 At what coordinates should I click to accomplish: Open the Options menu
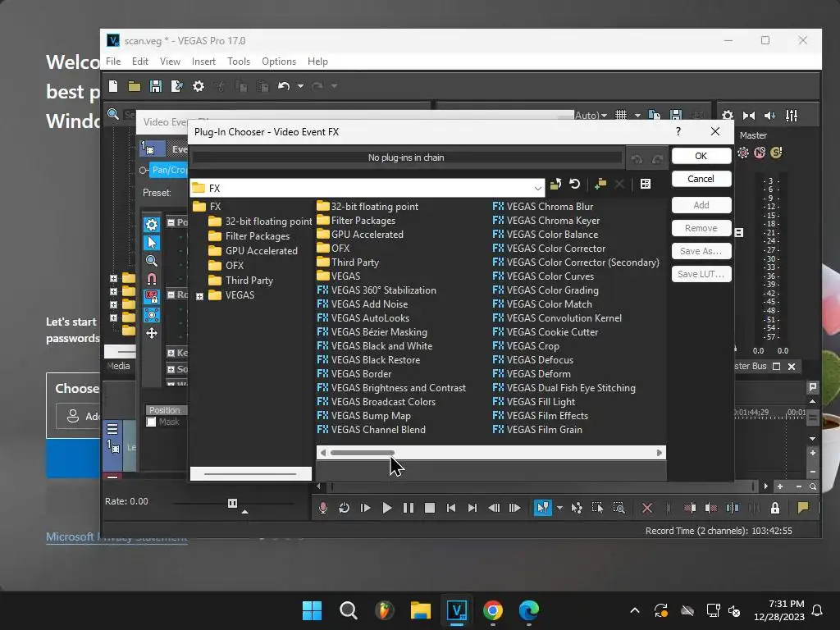279,62
